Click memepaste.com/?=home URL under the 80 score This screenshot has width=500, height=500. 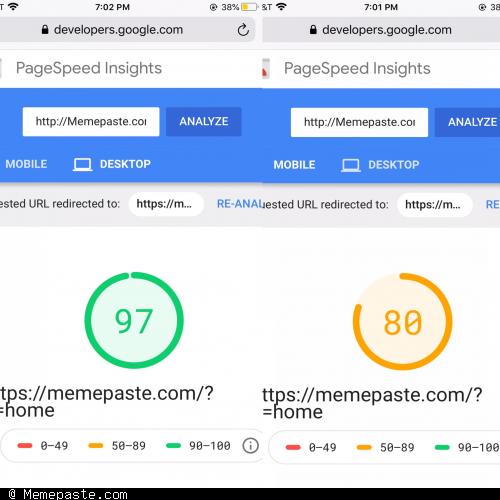click(x=372, y=403)
